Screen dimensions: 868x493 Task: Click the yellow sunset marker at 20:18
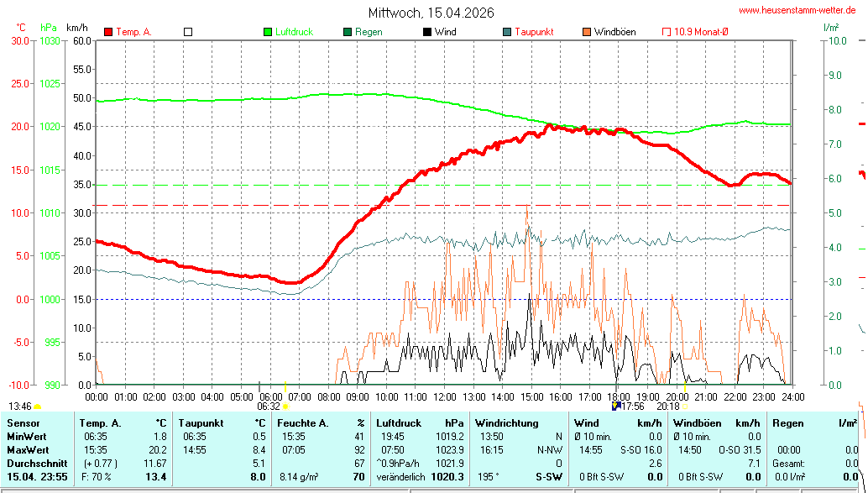[x=685, y=406]
